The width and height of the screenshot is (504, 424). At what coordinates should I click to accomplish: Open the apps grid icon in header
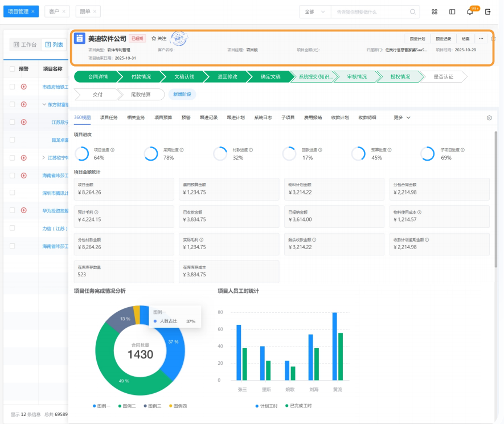click(435, 12)
